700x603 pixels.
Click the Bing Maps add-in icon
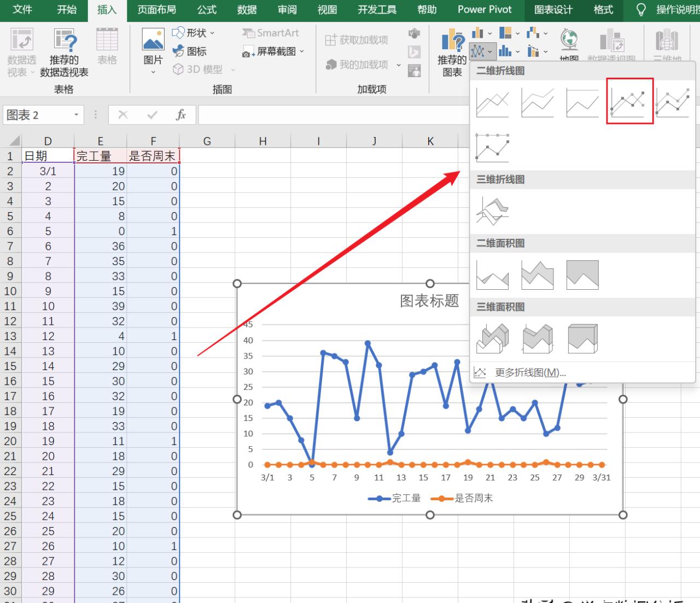415,52
